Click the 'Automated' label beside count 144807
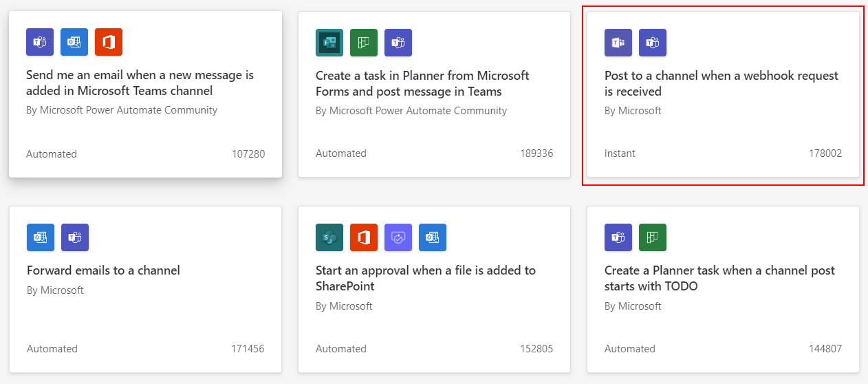The image size is (868, 384). point(630,349)
